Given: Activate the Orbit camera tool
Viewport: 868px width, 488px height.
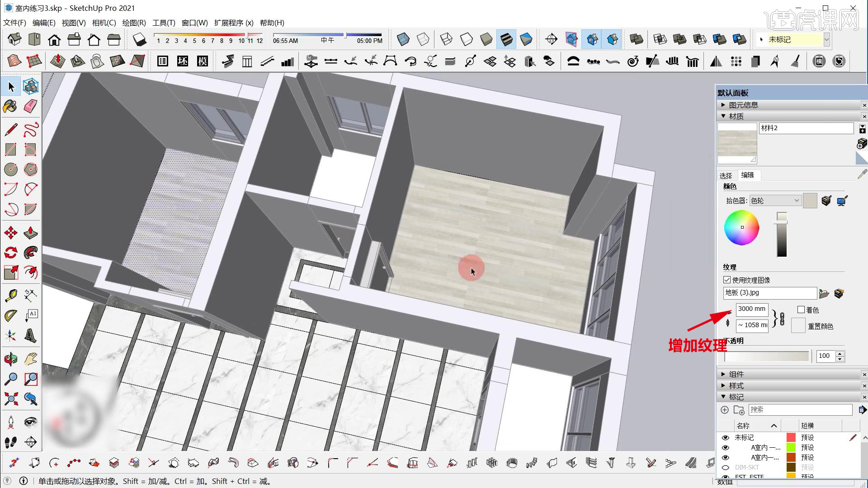Looking at the screenshot, I should pyautogui.click(x=11, y=359).
